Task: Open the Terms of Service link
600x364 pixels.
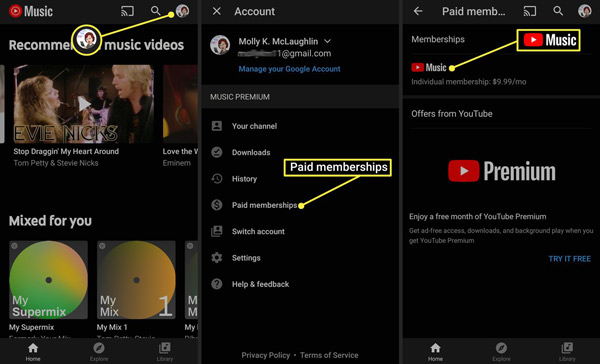Action: click(329, 355)
